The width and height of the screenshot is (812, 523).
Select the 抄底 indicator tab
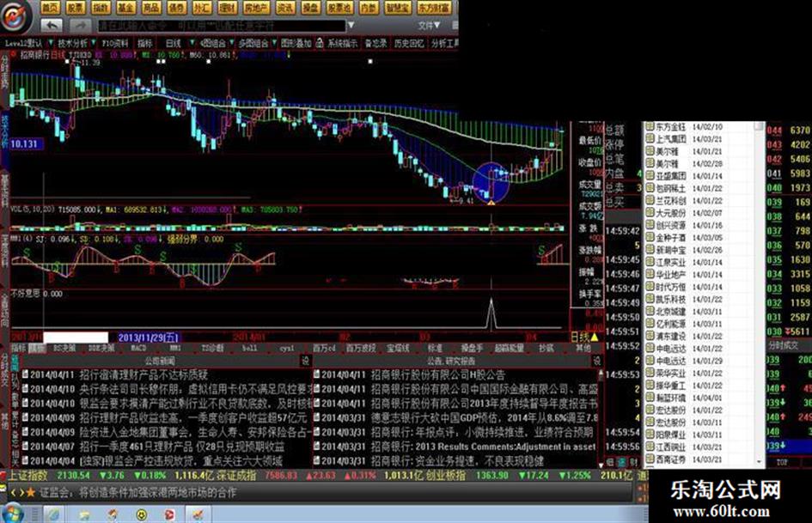coord(546,349)
